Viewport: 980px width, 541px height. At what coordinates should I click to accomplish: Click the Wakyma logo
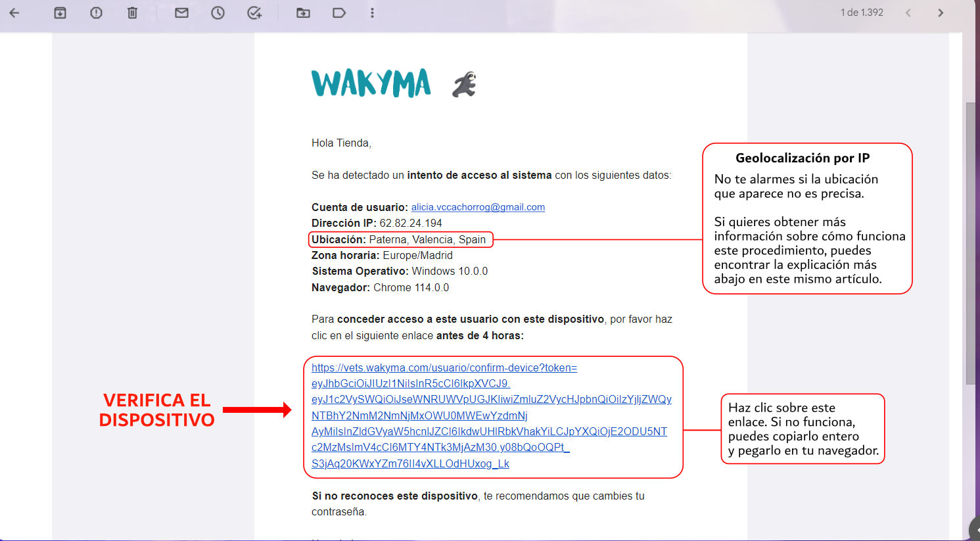pos(371,83)
